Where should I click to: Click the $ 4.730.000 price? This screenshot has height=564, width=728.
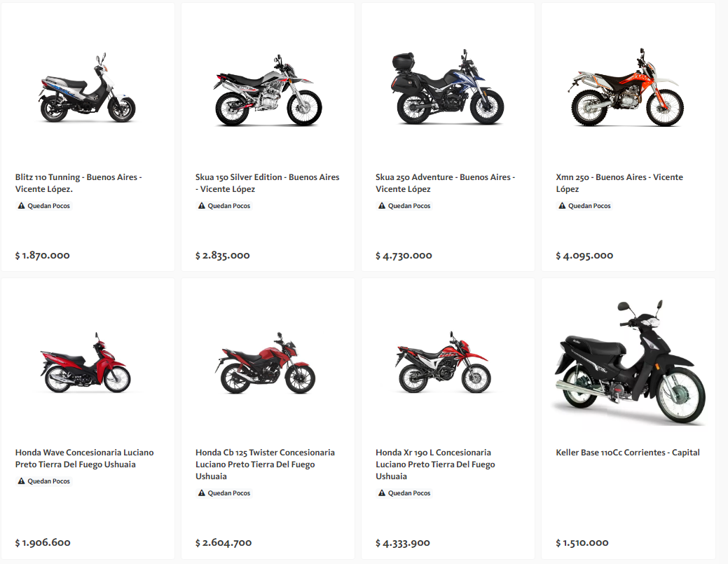404,256
